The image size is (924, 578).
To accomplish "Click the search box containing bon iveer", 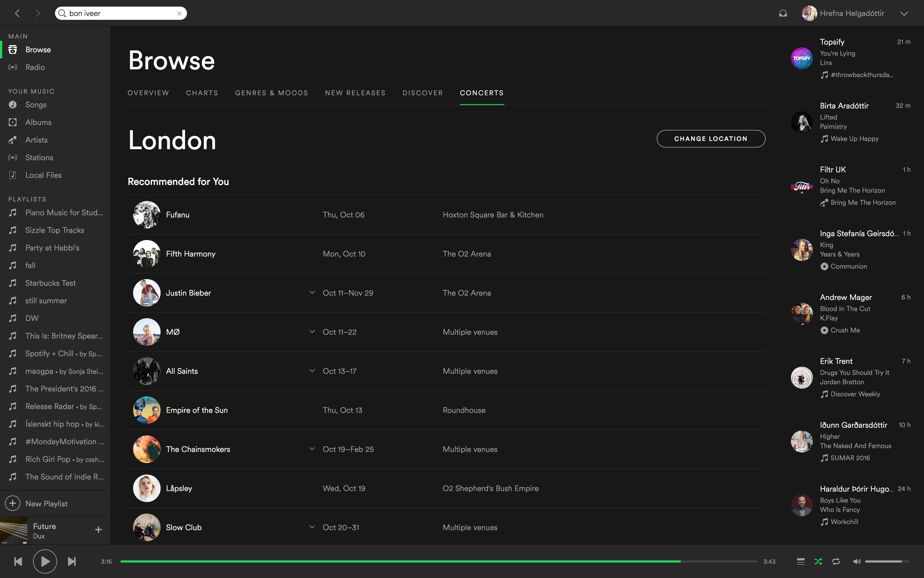I will (x=121, y=13).
